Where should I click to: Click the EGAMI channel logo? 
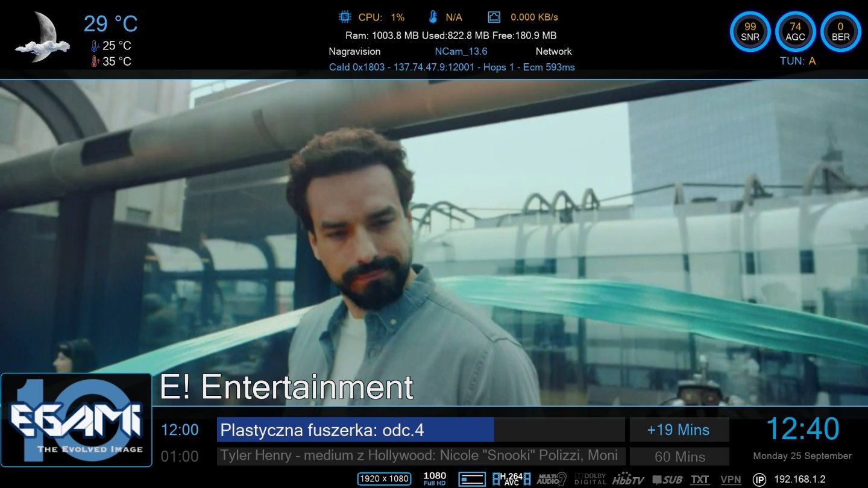(77, 420)
